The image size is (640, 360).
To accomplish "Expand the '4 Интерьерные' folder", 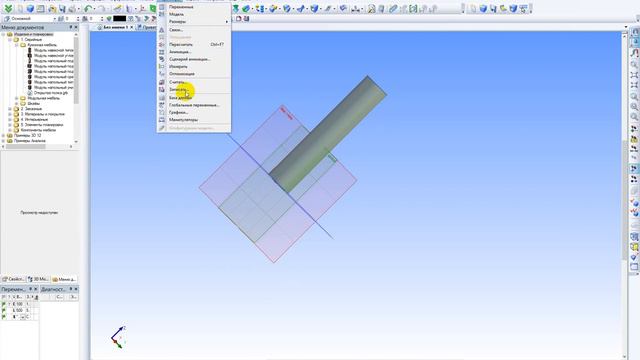I will coord(10,120).
